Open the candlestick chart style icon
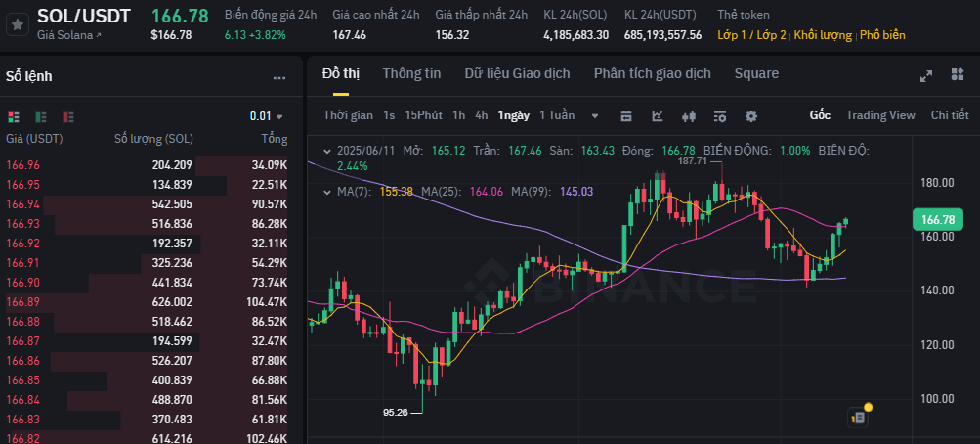The width and height of the screenshot is (980, 444). click(x=689, y=115)
